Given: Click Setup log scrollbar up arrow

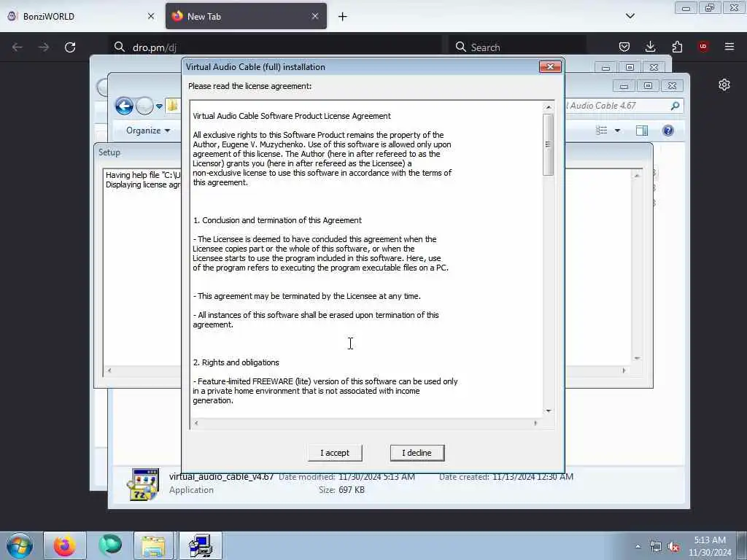Looking at the screenshot, I should coord(637,176).
